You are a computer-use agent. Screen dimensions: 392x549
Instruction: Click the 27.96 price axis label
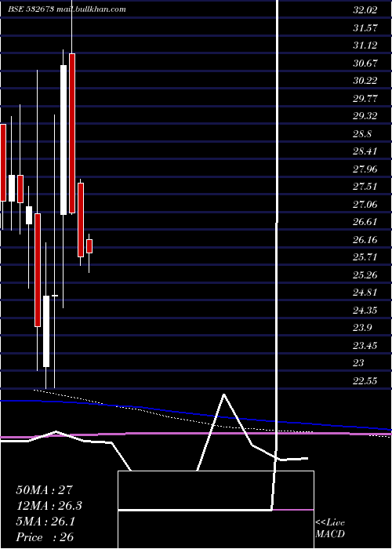click(x=365, y=169)
